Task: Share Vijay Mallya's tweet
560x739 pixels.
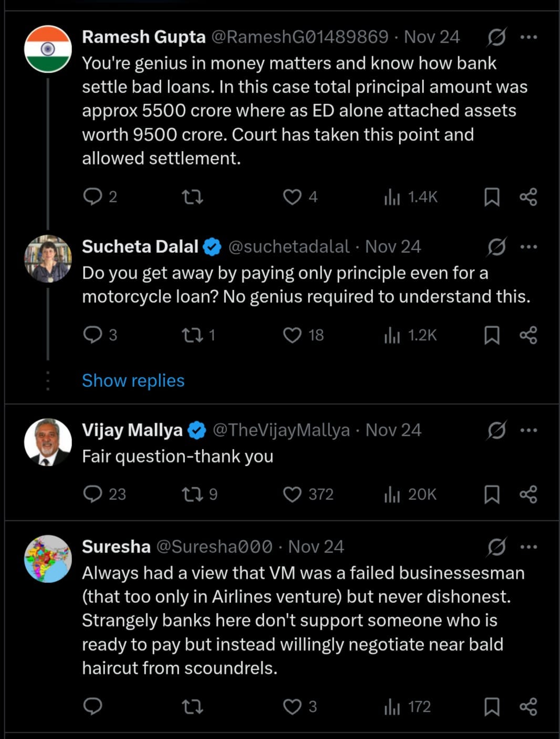Action: point(528,495)
